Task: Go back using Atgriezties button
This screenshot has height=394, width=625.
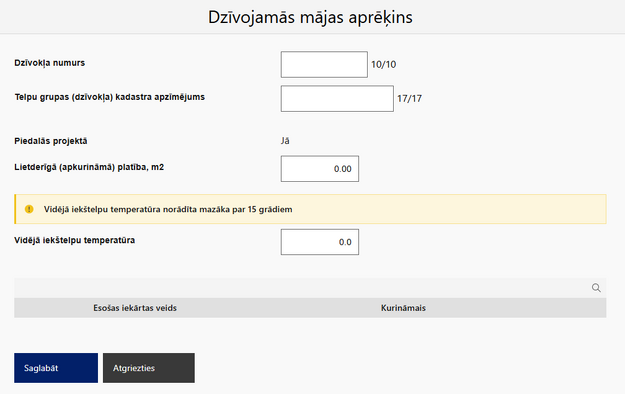Action: (149, 368)
